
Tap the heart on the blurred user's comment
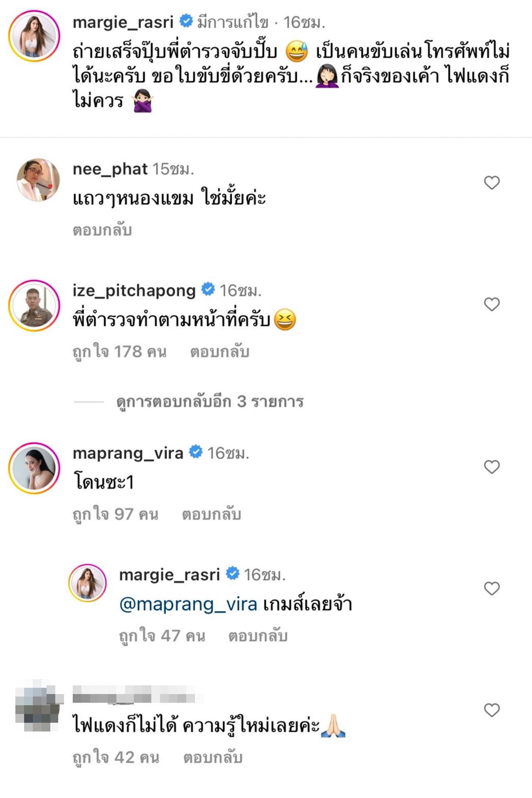click(x=492, y=710)
